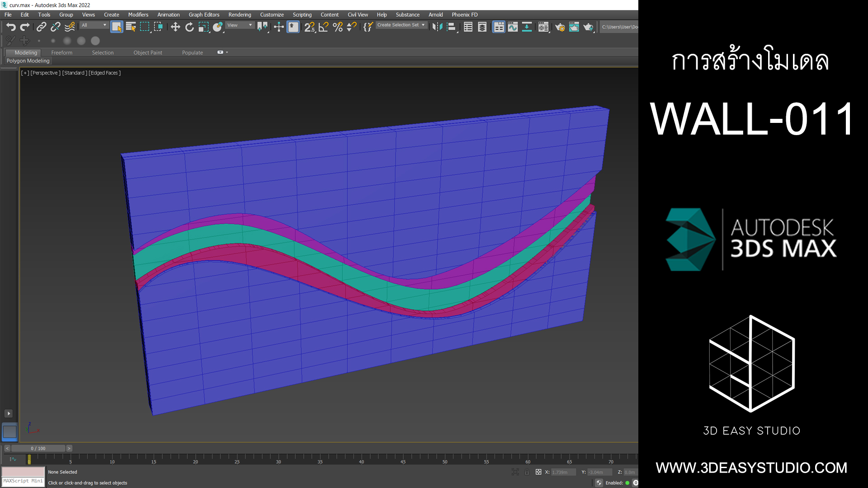Click the Mirror tool icon
This screenshot has height=488, width=868.
437,27
